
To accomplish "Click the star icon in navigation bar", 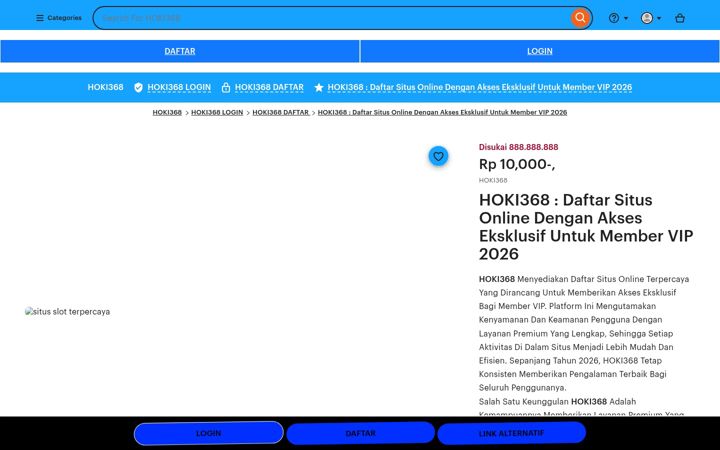I will (319, 87).
